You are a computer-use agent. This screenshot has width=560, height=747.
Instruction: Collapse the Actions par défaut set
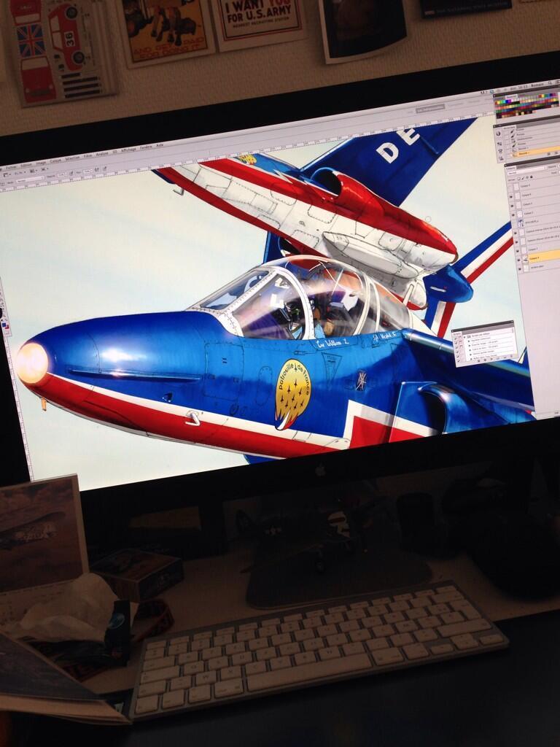[464, 337]
